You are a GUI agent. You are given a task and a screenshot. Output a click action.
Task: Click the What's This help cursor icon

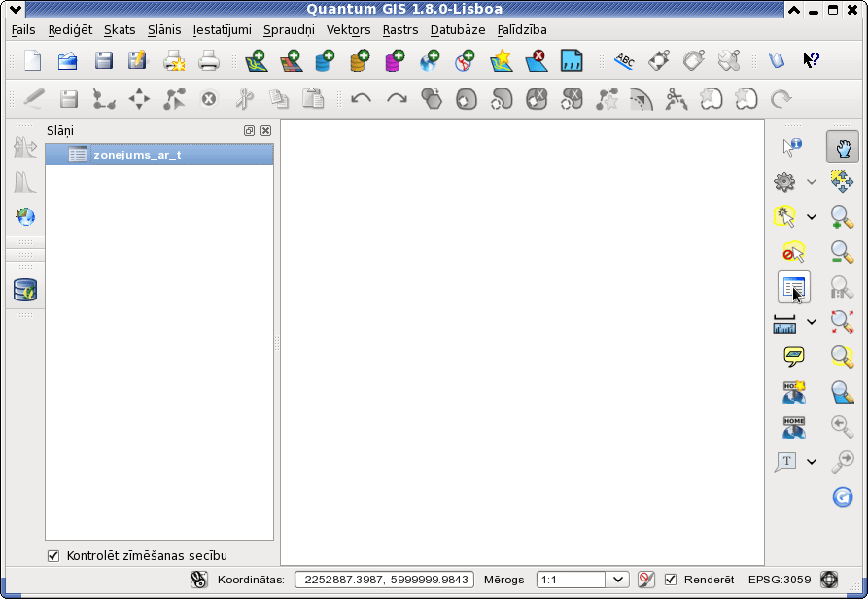click(x=811, y=59)
